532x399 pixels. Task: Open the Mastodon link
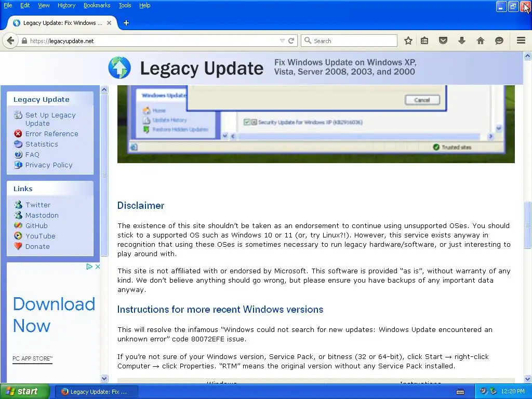coord(42,216)
